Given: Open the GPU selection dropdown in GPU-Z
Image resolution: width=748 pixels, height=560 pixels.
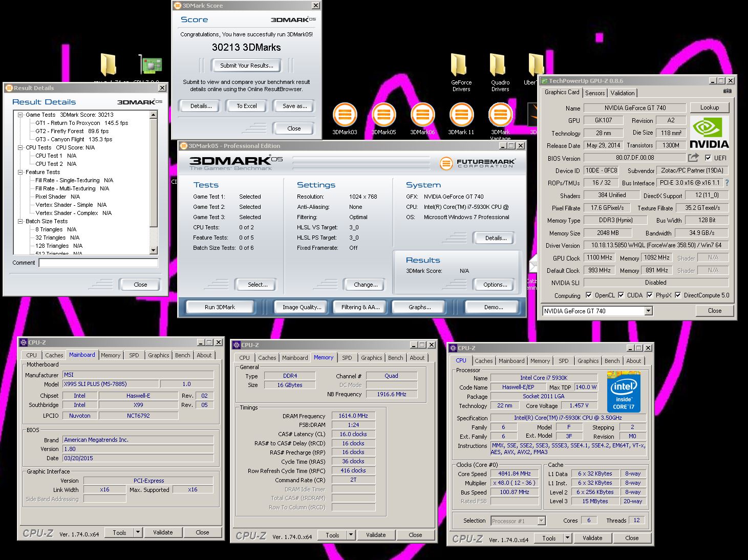Looking at the screenshot, I should coord(648,311).
